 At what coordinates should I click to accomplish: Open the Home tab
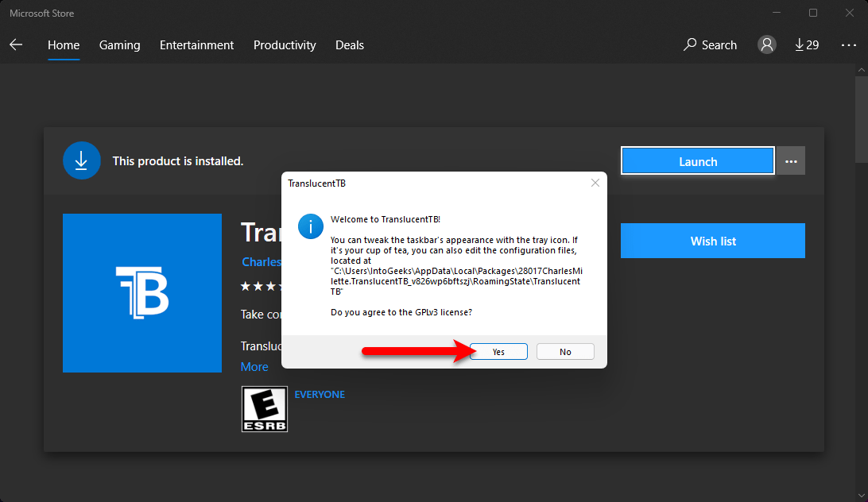click(x=64, y=44)
